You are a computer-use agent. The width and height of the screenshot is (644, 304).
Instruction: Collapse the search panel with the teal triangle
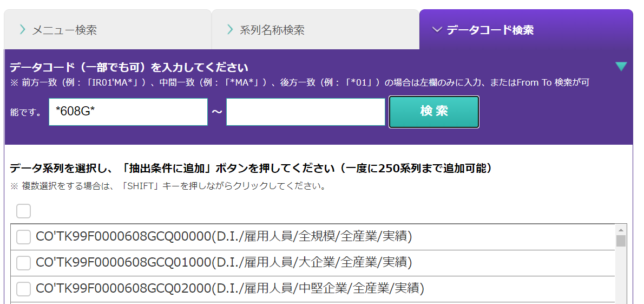coord(621,66)
